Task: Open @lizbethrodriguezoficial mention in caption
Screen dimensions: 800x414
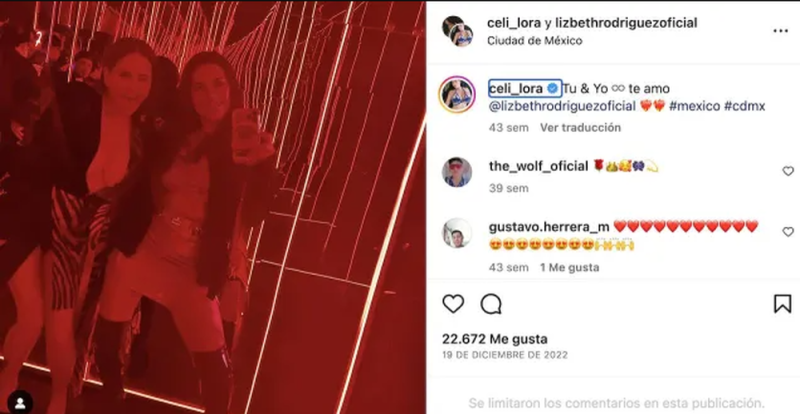Action: [562, 106]
